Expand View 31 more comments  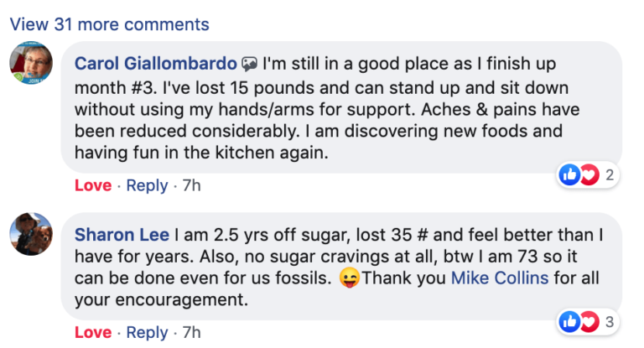pyautogui.click(x=109, y=24)
